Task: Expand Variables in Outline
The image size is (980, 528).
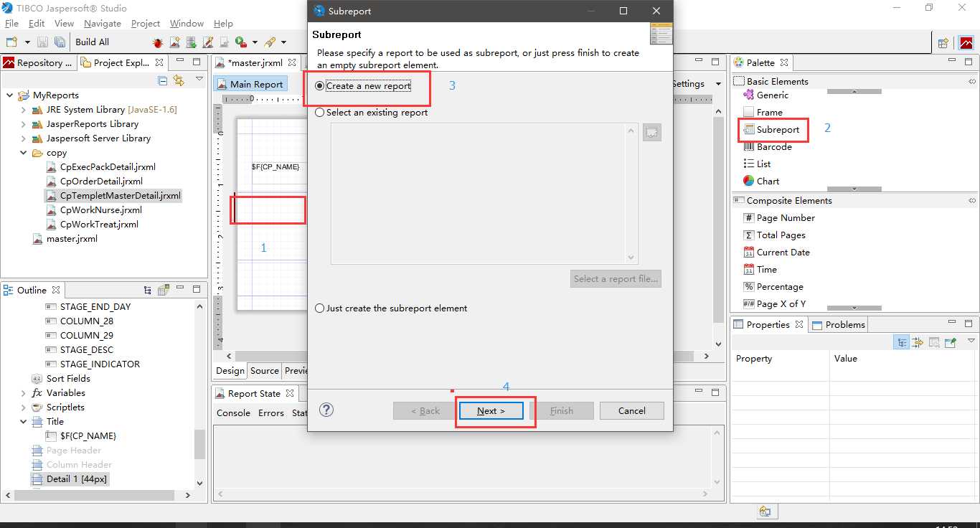Action: (x=24, y=393)
